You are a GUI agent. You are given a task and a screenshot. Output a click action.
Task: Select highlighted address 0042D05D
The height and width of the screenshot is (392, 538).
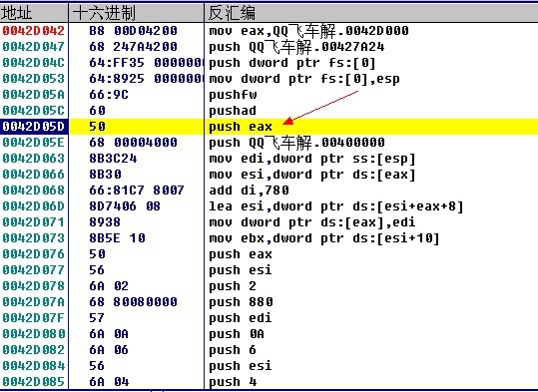tap(33, 127)
